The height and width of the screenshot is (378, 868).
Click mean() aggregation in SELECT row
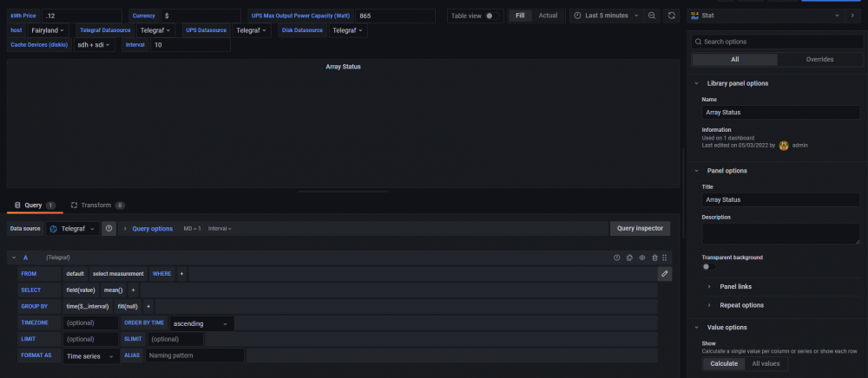[113, 290]
